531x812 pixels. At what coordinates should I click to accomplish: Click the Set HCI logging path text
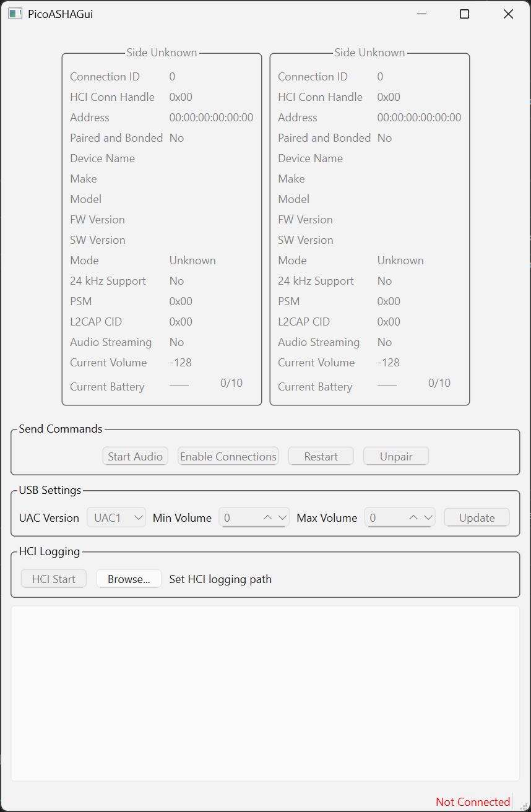pos(220,579)
